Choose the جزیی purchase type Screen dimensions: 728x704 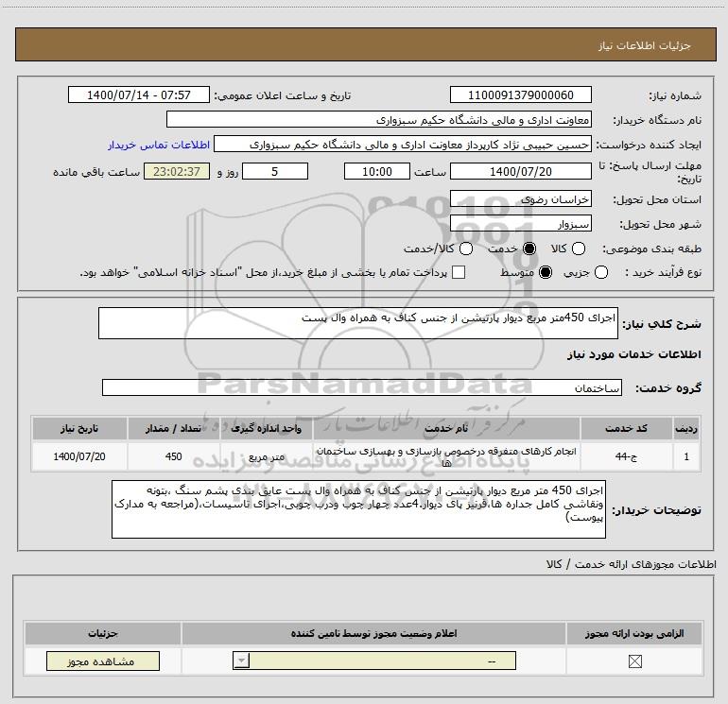point(601,272)
